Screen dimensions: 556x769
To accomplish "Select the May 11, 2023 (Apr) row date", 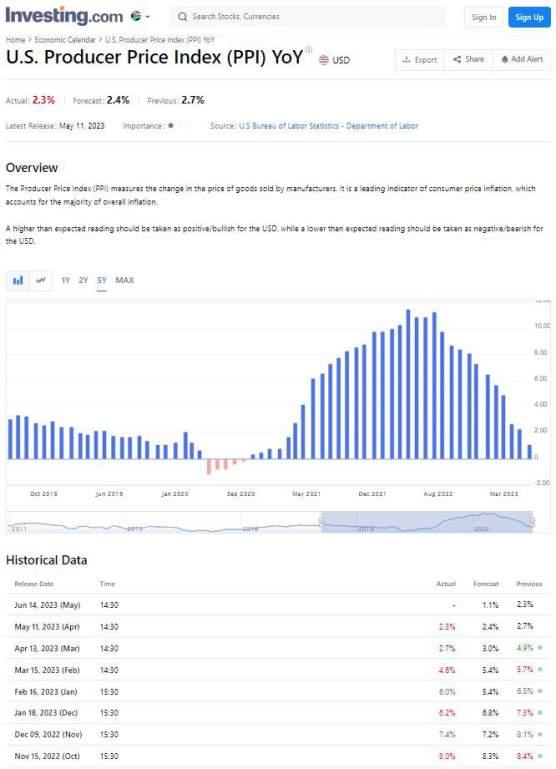I will click(x=47, y=627).
